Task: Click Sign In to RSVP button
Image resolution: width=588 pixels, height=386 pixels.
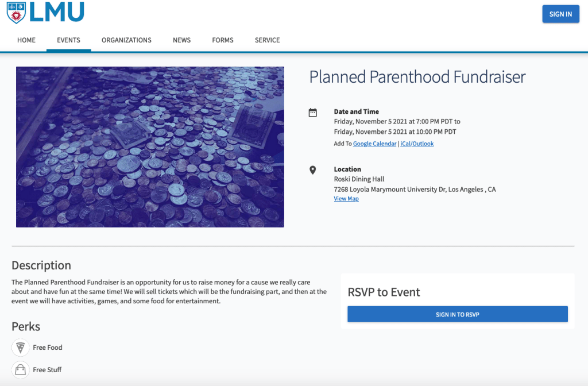Action: (457, 314)
